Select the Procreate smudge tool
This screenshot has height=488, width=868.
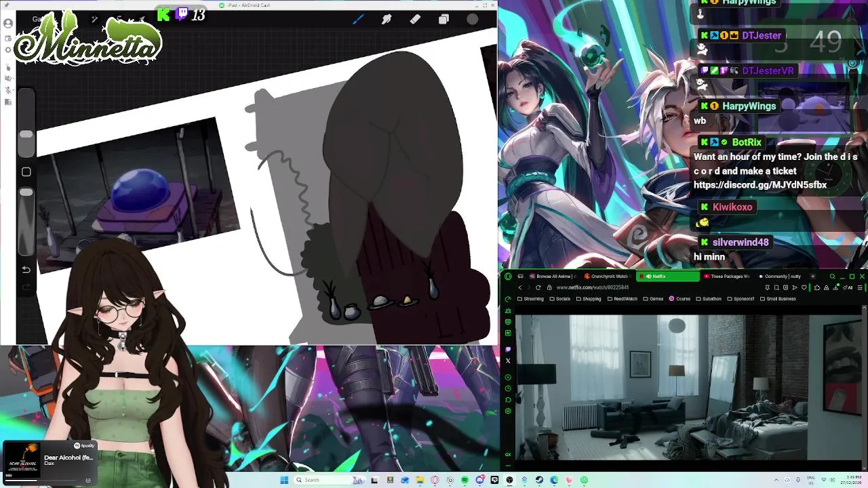coord(387,20)
